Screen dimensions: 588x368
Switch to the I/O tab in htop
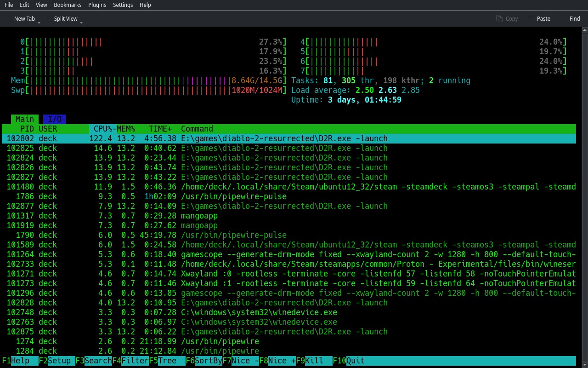(x=55, y=119)
